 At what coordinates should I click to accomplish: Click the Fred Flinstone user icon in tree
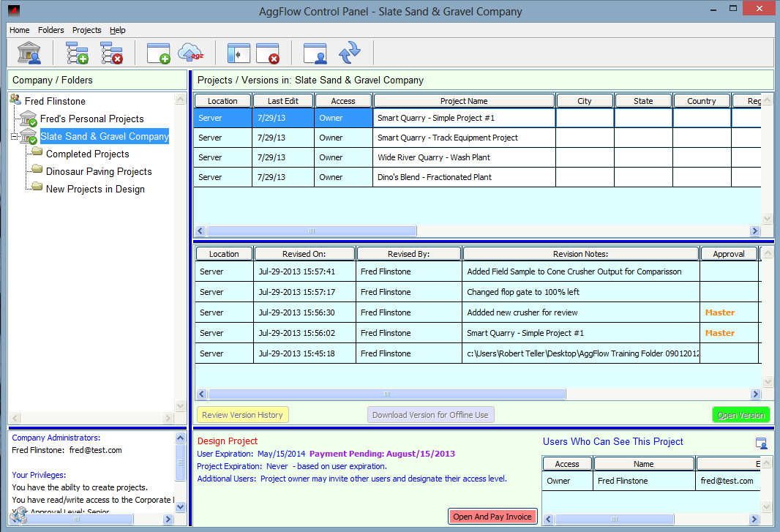(x=15, y=100)
